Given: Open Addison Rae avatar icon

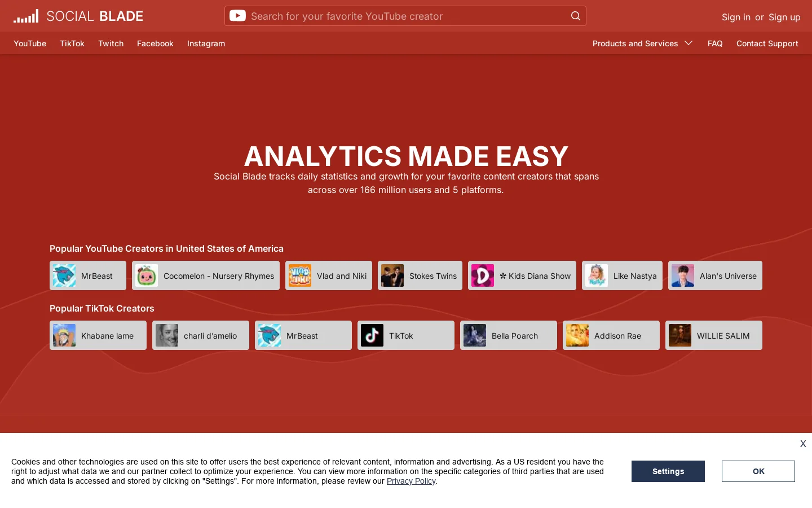Looking at the screenshot, I should 577,335.
